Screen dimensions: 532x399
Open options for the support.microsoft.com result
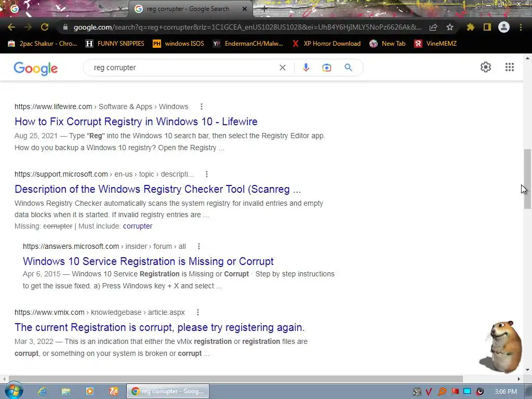click(x=207, y=174)
